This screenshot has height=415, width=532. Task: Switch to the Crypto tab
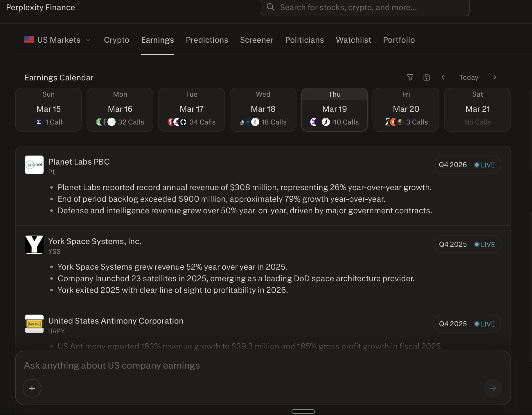coord(116,40)
